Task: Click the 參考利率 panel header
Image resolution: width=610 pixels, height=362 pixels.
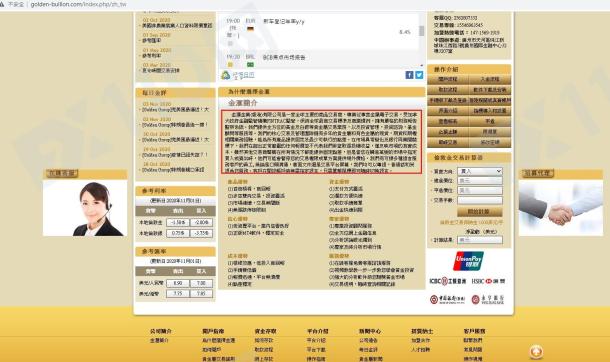Action: (175, 191)
